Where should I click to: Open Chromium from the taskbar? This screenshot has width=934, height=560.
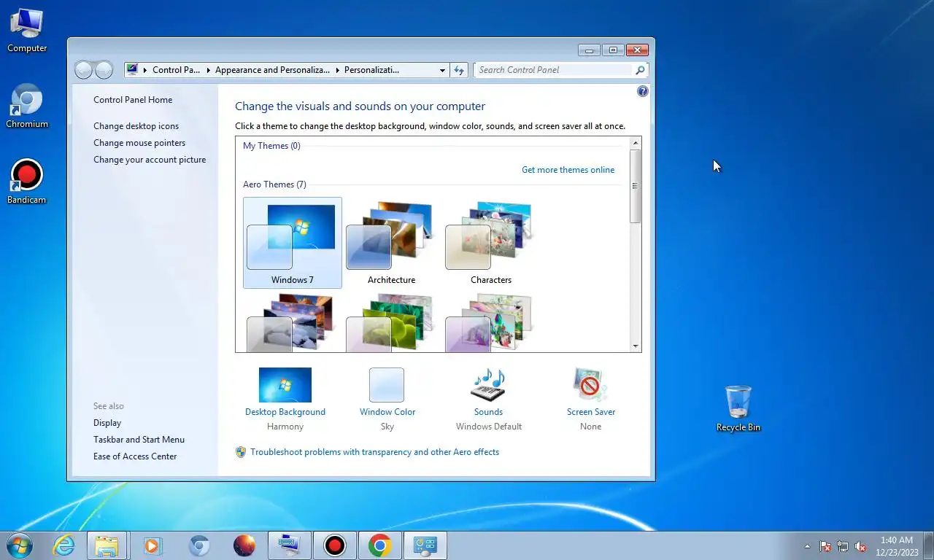pos(198,545)
